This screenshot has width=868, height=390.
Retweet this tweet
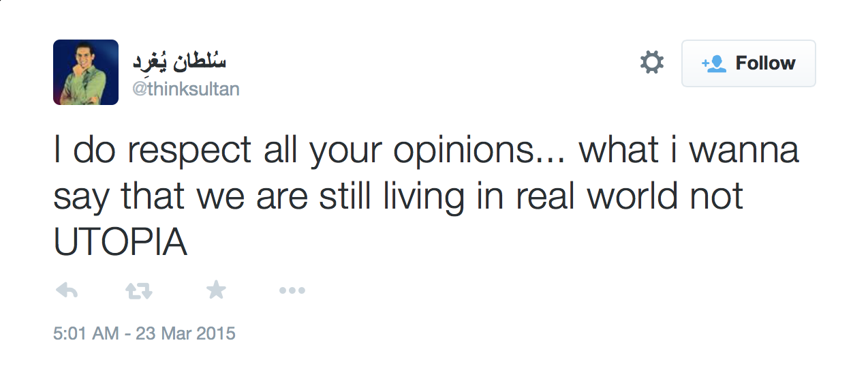(x=139, y=291)
